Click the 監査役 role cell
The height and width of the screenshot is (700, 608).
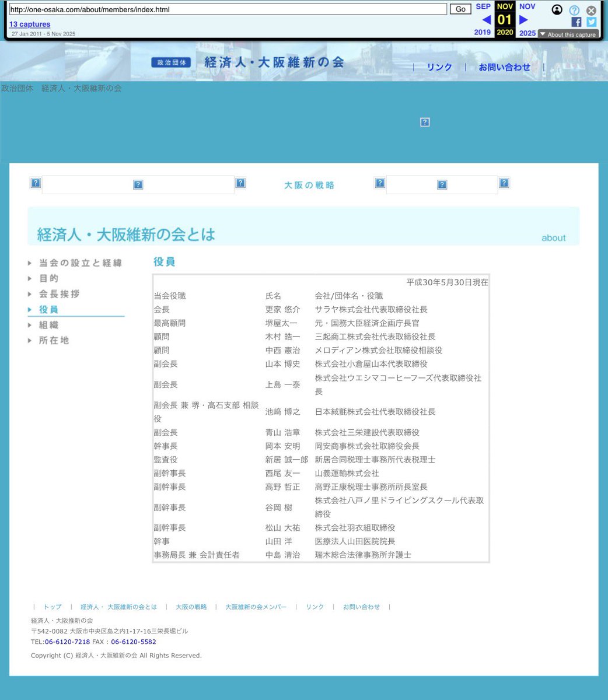tap(166, 460)
